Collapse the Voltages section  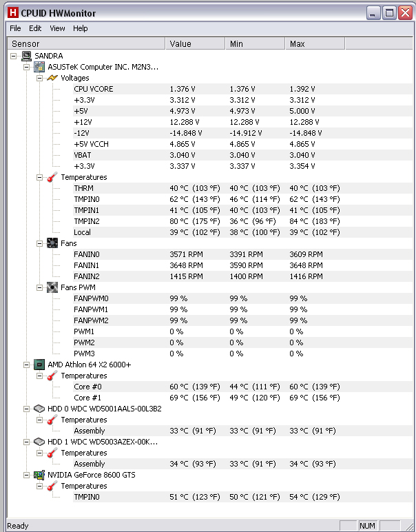click(40, 78)
